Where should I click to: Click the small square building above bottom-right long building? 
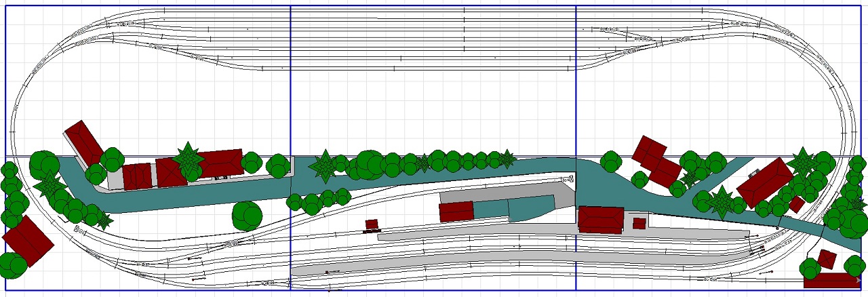pyautogui.click(x=827, y=259)
